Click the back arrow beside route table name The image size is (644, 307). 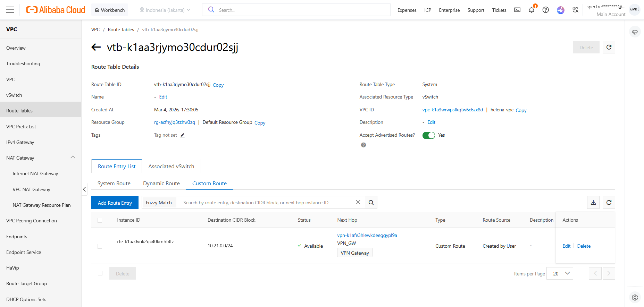(96, 47)
